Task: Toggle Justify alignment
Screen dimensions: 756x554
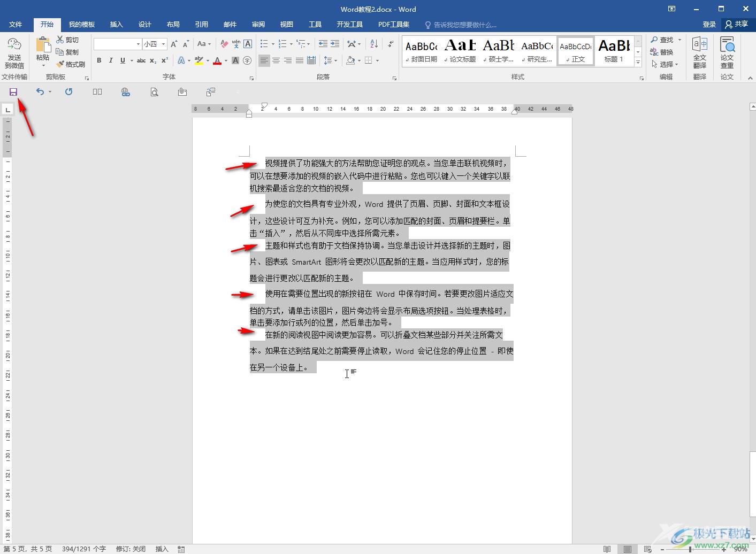Action: (300, 60)
